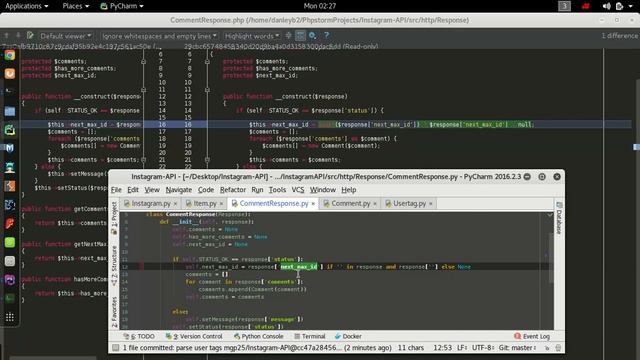Open Run menu in PyCharm window
640x360 pixels.
(x=257, y=190)
